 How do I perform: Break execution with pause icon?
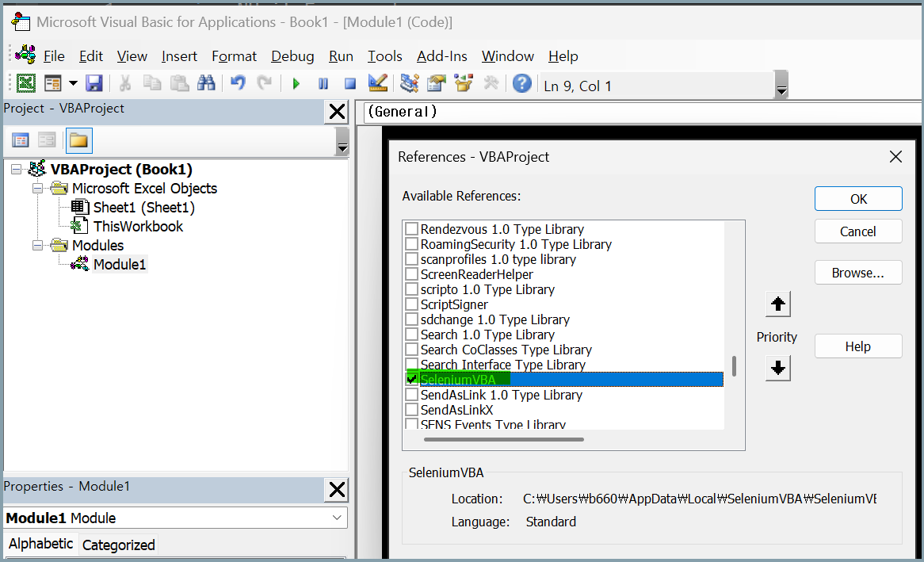[323, 84]
